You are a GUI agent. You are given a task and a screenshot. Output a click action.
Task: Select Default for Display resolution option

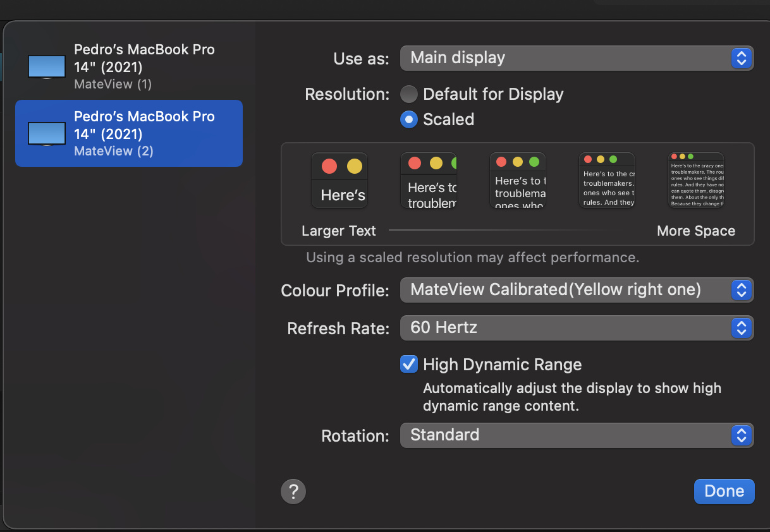[x=409, y=95]
